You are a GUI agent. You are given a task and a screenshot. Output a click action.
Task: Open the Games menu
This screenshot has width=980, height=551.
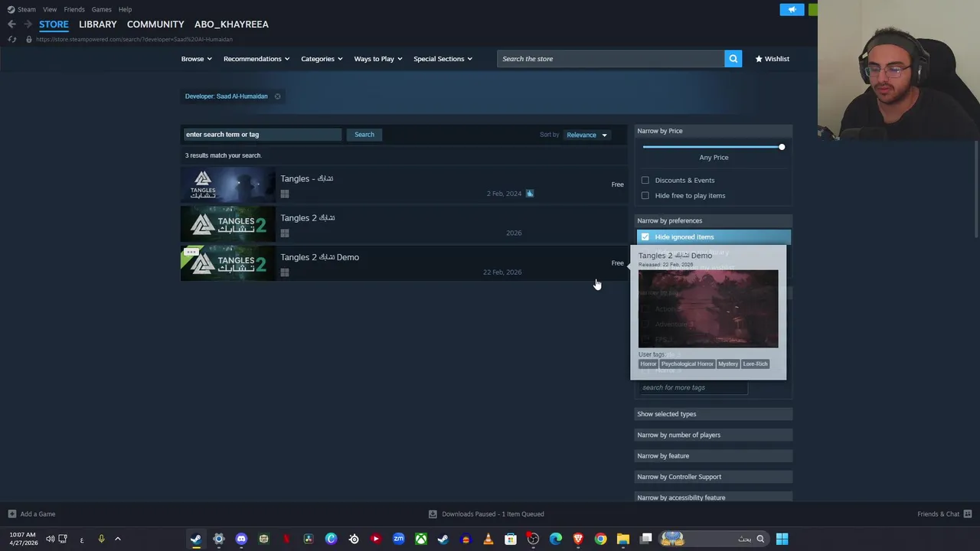click(101, 9)
